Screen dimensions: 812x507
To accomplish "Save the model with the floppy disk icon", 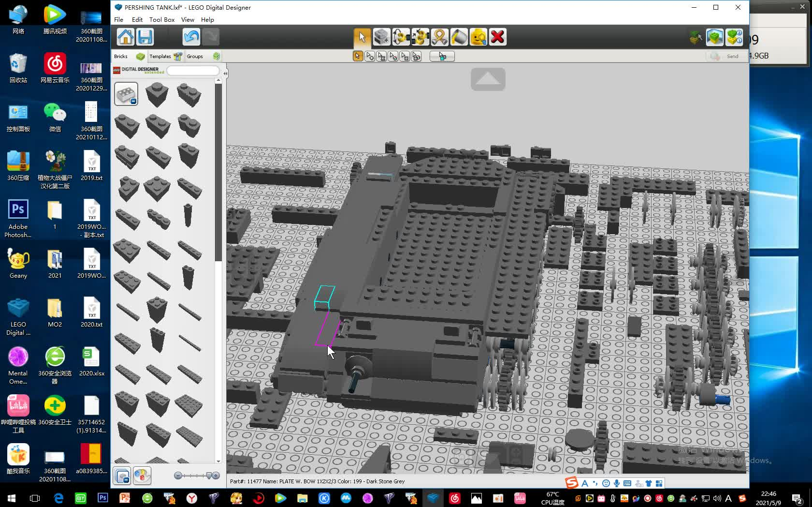I will (x=145, y=37).
